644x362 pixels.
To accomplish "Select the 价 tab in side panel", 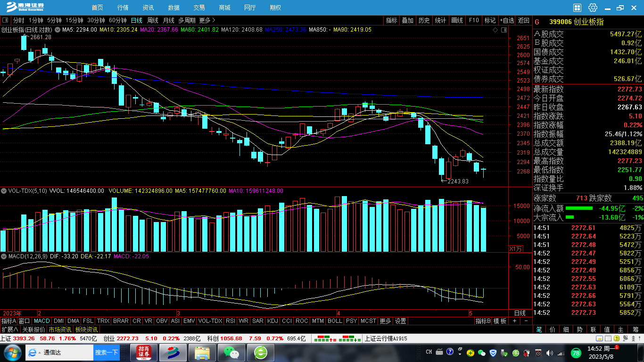I will coord(553,329).
